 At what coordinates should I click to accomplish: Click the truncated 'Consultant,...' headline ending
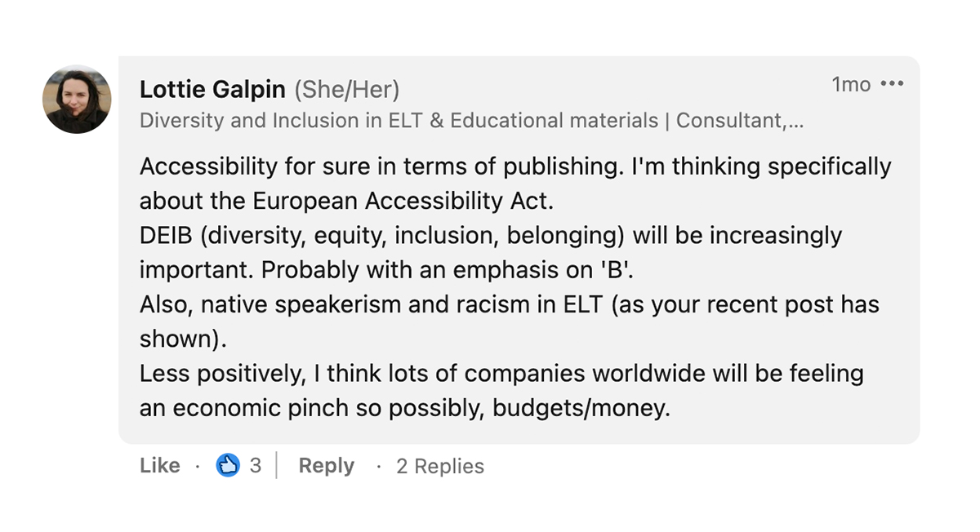(740, 121)
